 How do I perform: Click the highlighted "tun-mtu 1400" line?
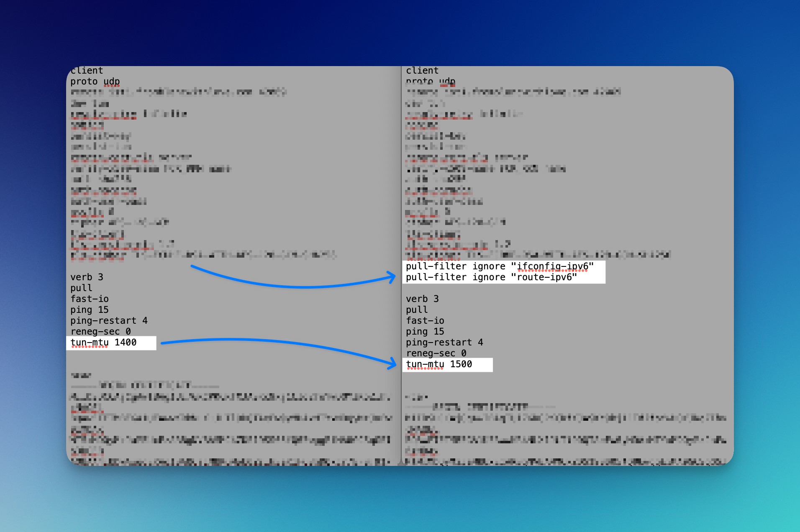[103, 343]
